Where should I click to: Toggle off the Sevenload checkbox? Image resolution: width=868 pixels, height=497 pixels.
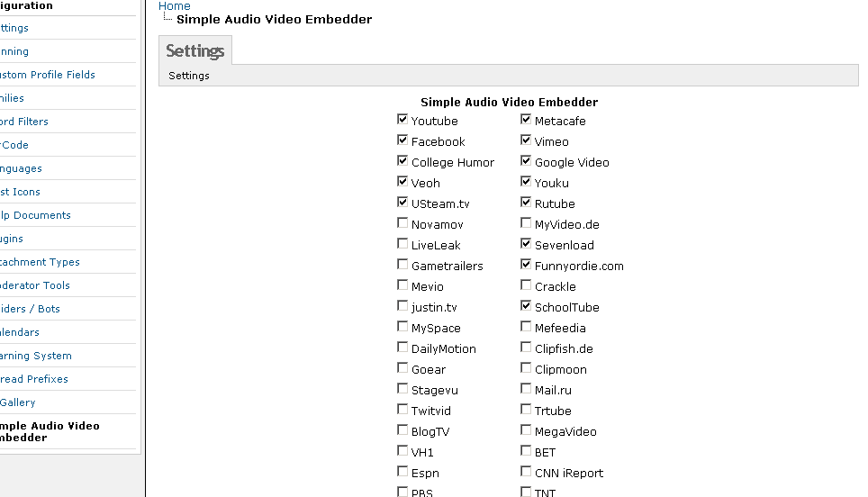pyautogui.click(x=526, y=244)
